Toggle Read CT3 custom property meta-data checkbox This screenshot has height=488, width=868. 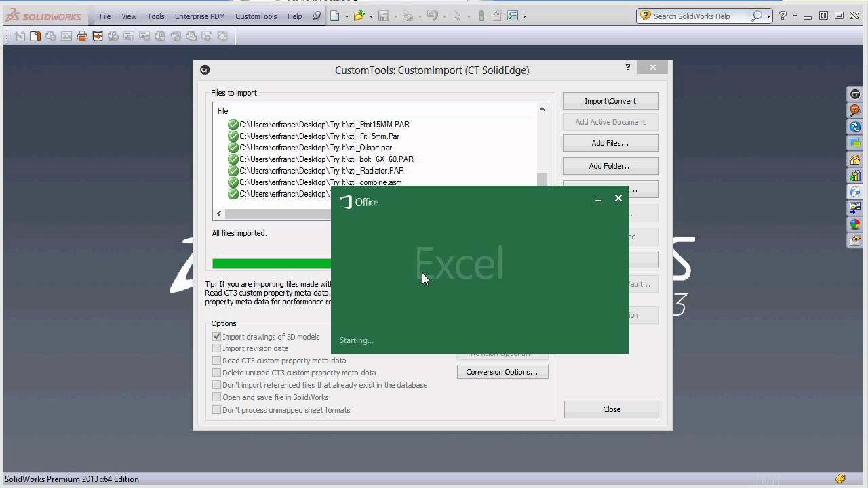tap(217, 361)
